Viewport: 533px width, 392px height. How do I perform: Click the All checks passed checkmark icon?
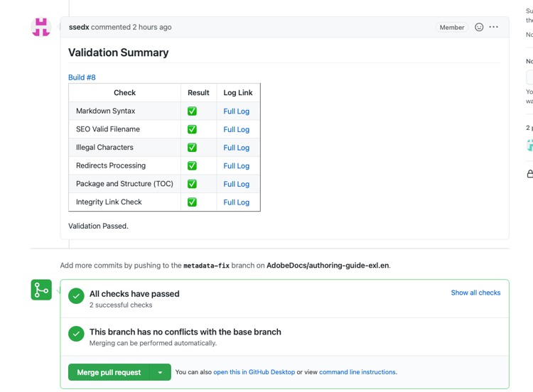(76, 297)
